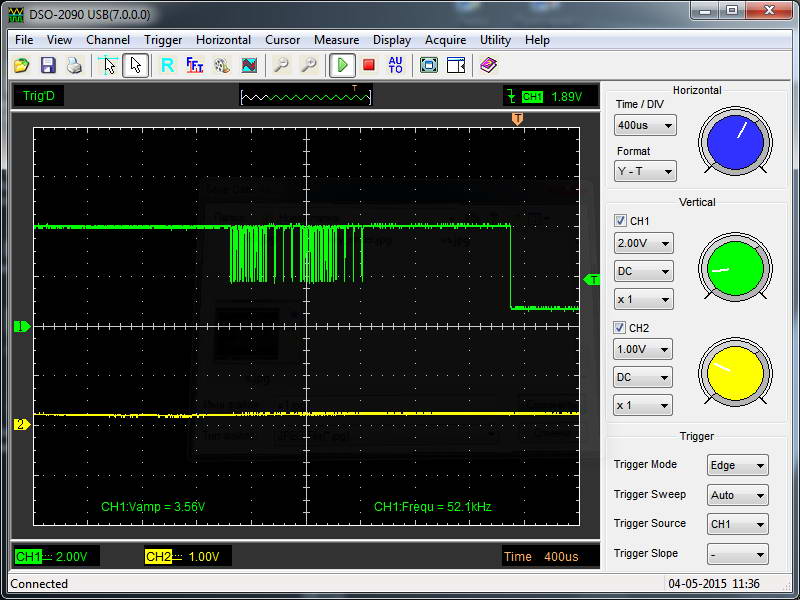Click the cyan R reference icon
Image resolution: width=800 pixels, height=600 pixels.
[168, 65]
